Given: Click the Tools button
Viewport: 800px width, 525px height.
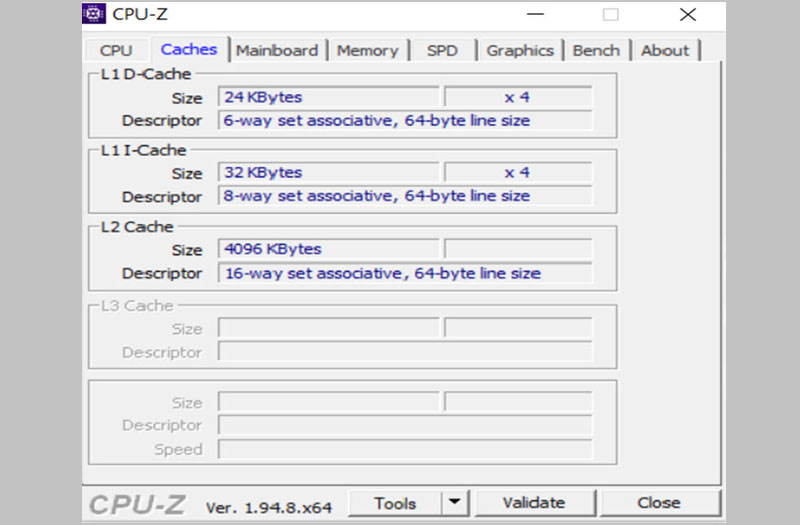Looking at the screenshot, I should [395, 504].
